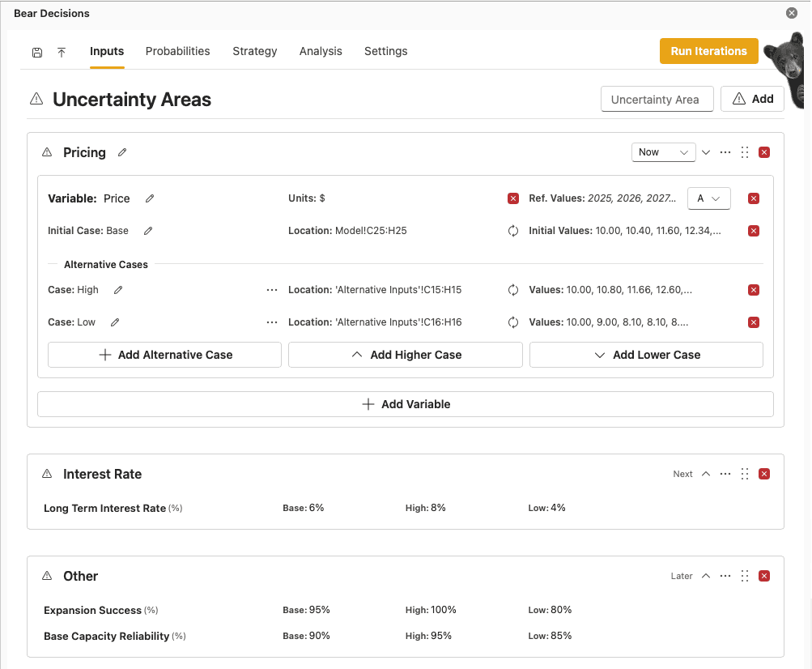Edit the Initial Case Base pencil

(148, 231)
